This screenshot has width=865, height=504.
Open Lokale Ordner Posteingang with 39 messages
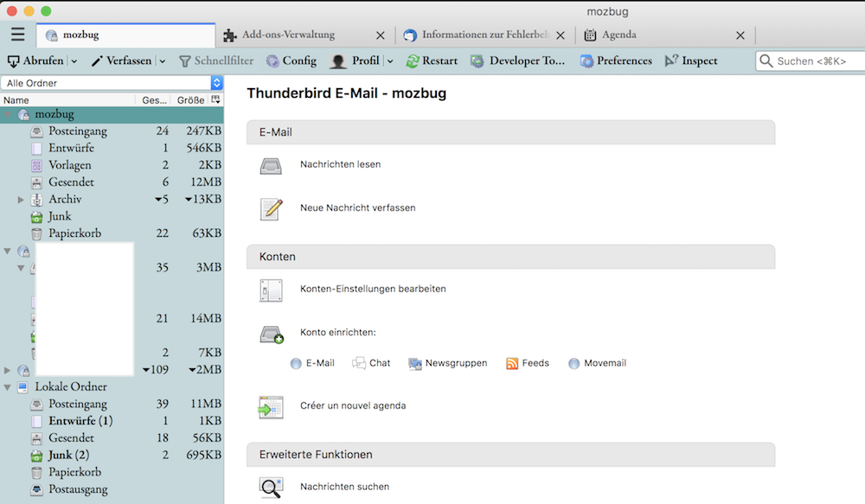[77, 405]
